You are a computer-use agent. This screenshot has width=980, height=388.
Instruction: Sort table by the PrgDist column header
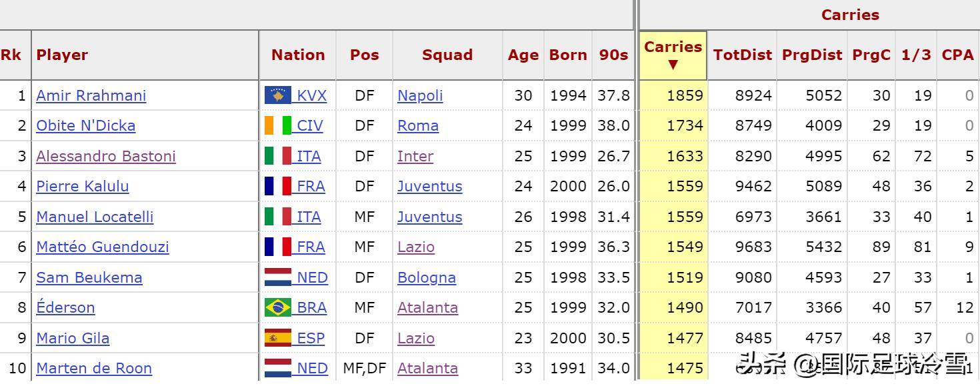pos(812,55)
